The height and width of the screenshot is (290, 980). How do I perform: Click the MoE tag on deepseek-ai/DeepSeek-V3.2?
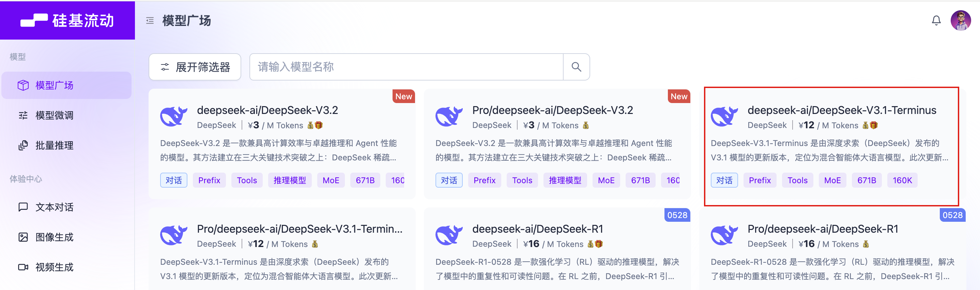331,180
